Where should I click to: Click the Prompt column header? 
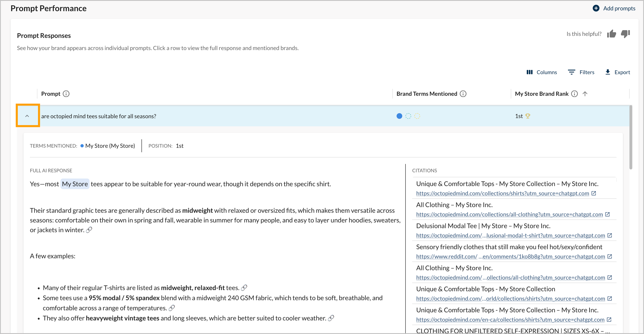click(x=51, y=94)
